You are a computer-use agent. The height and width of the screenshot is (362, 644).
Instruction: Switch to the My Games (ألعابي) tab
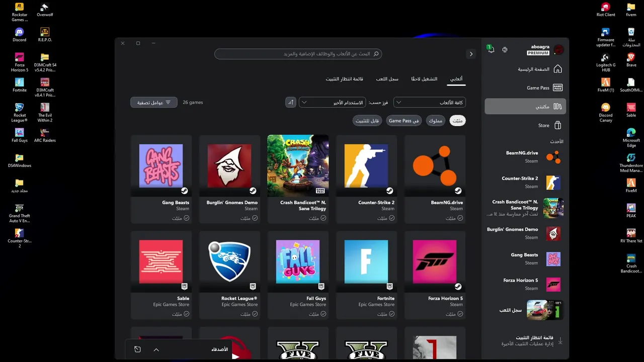coord(456,79)
